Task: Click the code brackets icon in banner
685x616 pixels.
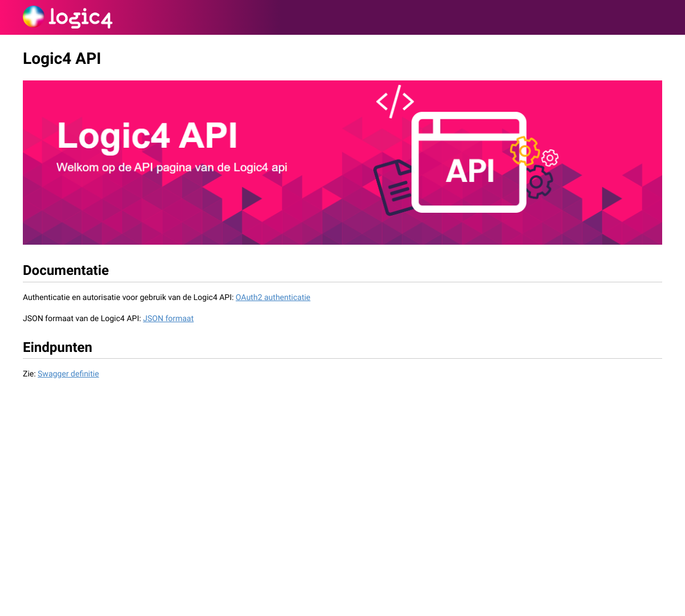Action: 395,102
